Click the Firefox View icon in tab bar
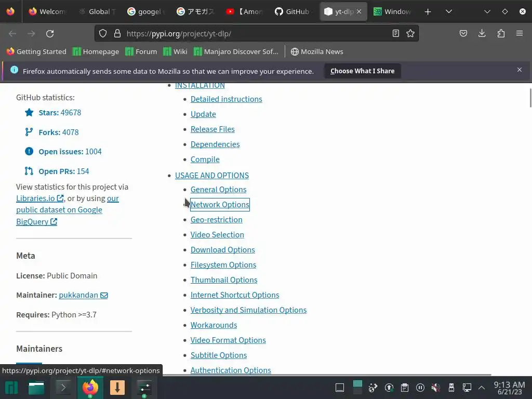This screenshot has width=532, height=399. [10, 11]
